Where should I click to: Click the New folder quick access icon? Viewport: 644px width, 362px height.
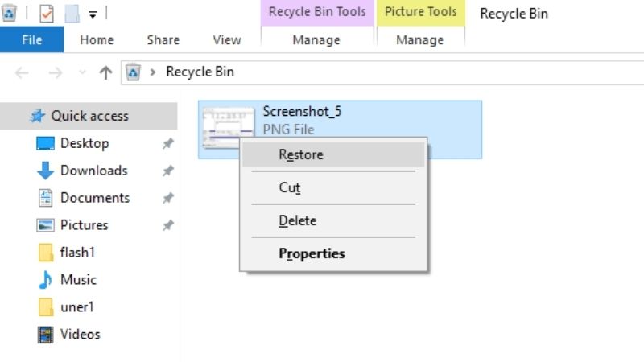coord(72,14)
